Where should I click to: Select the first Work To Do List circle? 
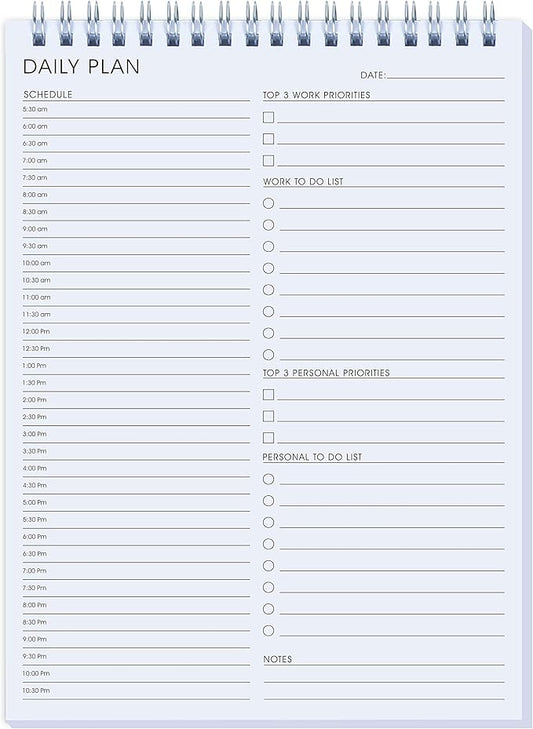[268, 203]
